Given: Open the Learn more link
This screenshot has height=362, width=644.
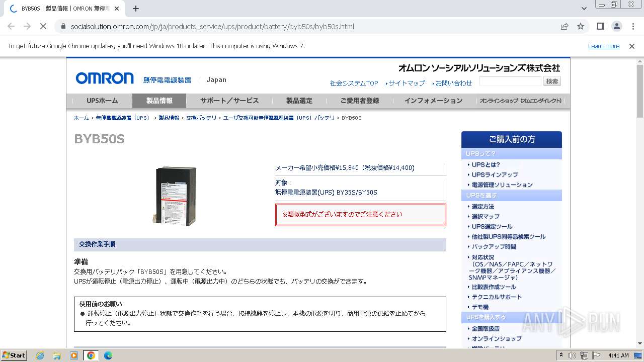Looking at the screenshot, I should click(604, 46).
